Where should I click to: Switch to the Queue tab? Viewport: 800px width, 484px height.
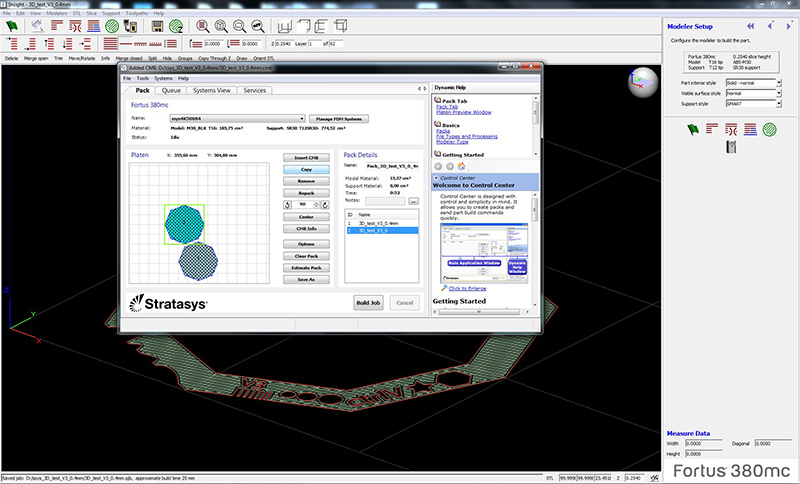tap(171, 90)
